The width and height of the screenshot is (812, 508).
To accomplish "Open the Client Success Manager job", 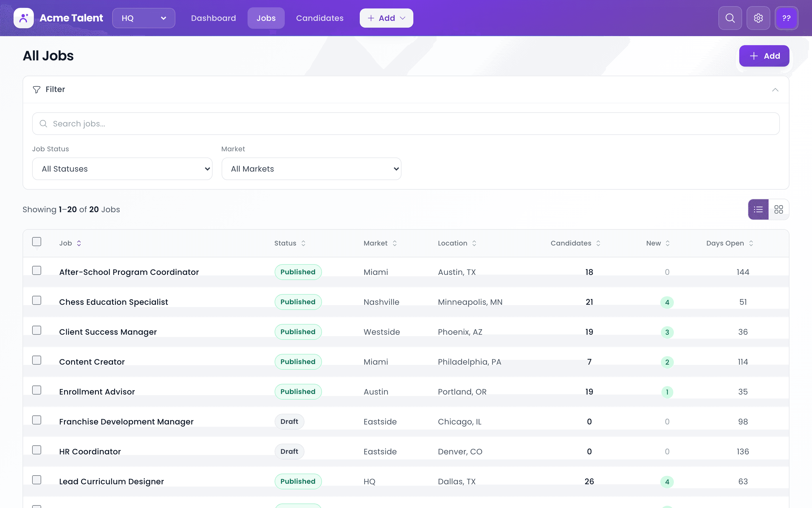I will click(x=108, y=332).
